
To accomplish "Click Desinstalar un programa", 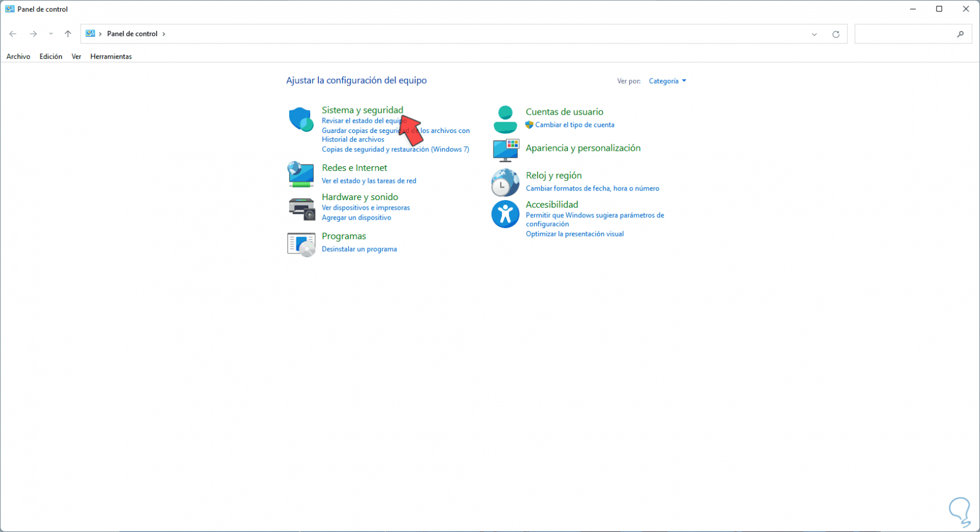I will point(359,249).
